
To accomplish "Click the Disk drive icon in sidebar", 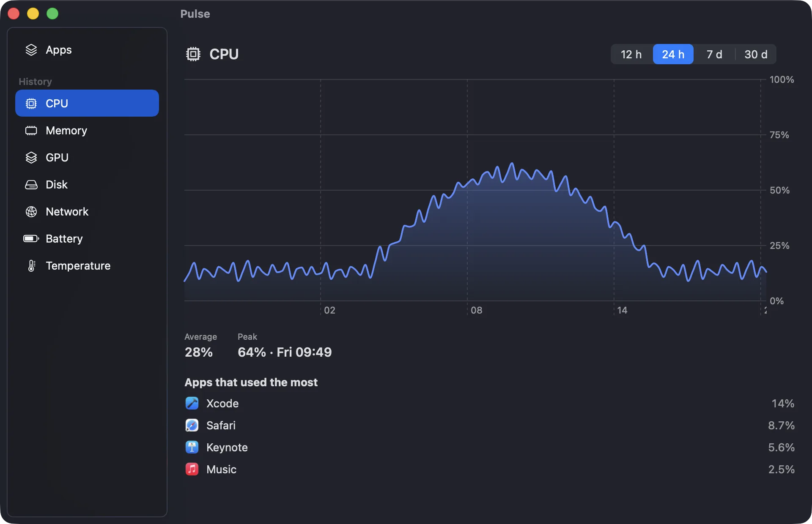I will click(31, 185).
